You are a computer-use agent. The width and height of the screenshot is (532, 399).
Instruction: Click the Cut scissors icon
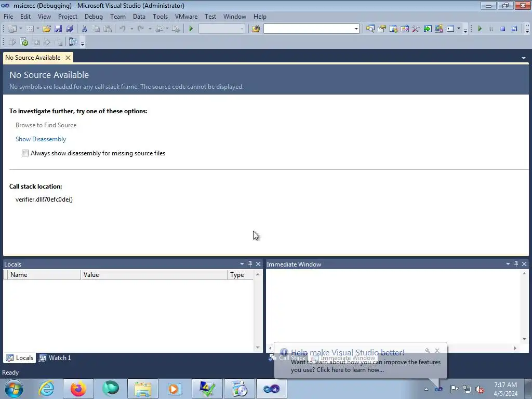click(85, 29)
